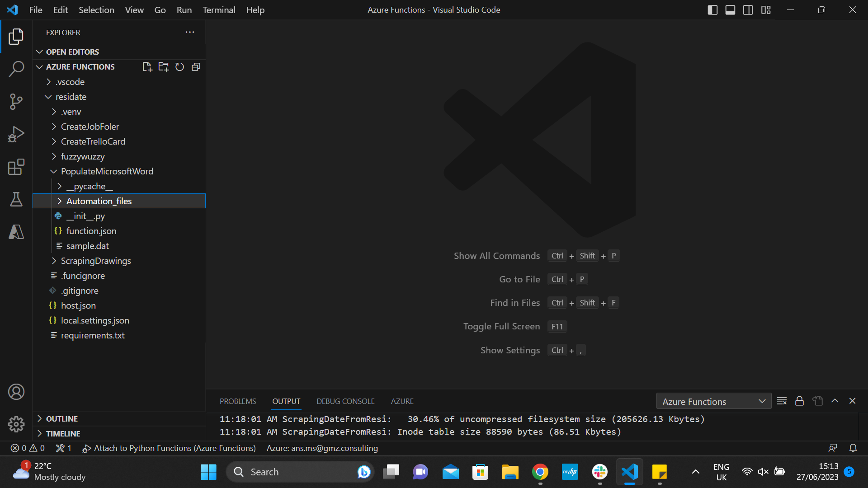Open File Explorer from taskbar
This screenshot has height=488, width=868.
[510, 472]
